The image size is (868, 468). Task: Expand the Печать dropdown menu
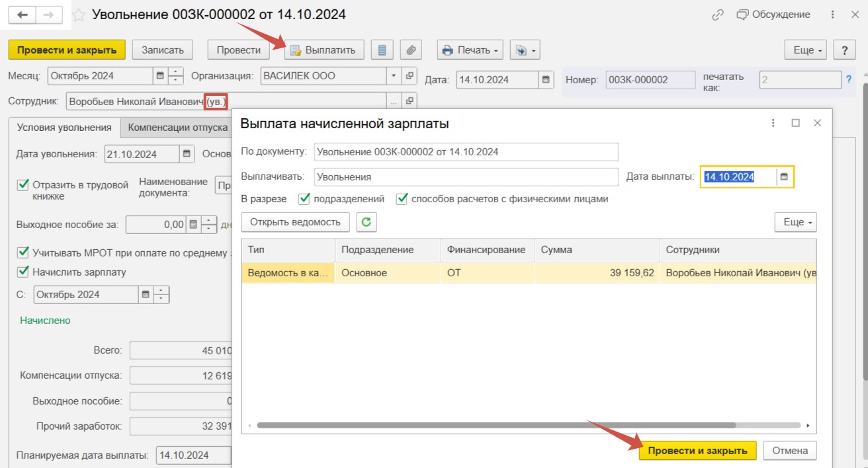(470, 50)
